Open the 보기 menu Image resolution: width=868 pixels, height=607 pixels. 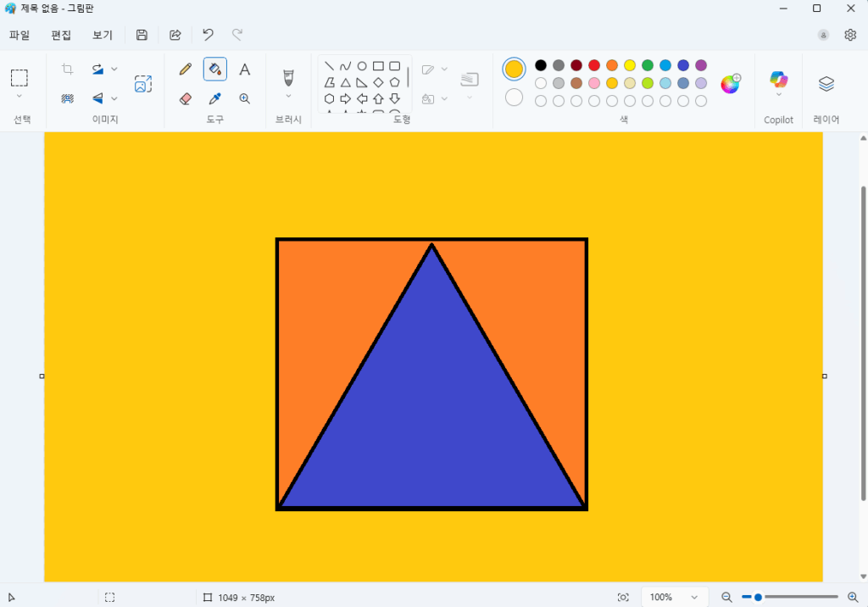103,35
